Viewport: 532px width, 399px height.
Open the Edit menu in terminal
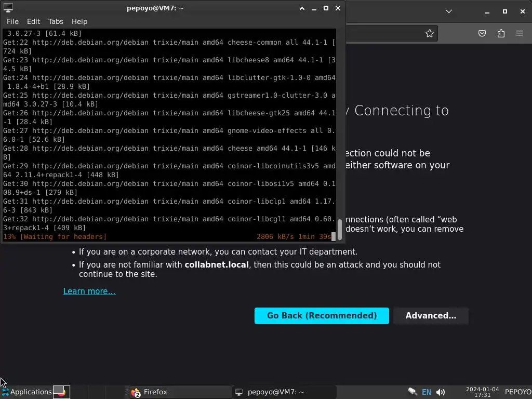tap(33, 21)
